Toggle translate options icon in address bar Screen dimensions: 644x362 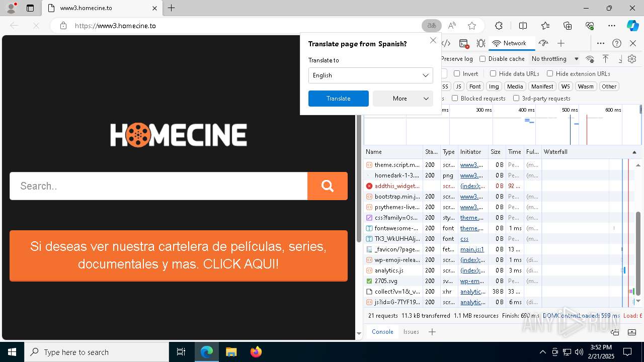432,26
